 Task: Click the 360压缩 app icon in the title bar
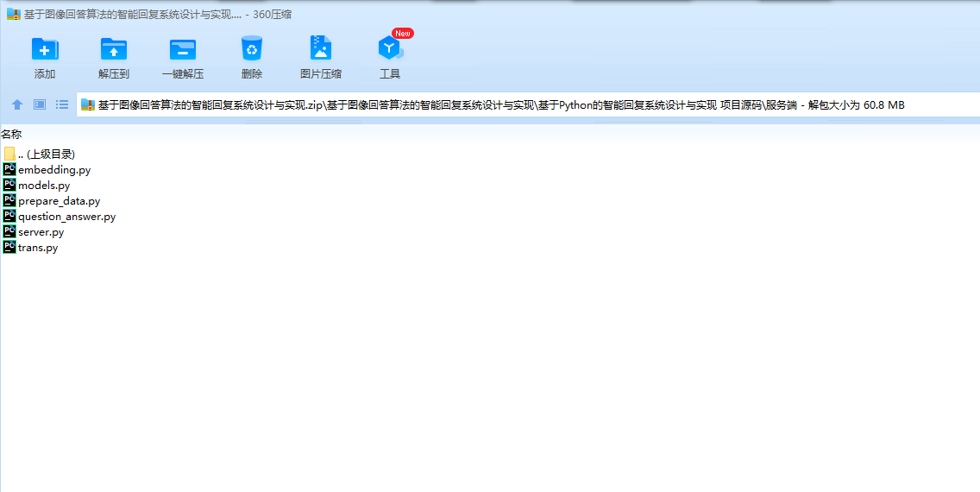coord(14,15)
